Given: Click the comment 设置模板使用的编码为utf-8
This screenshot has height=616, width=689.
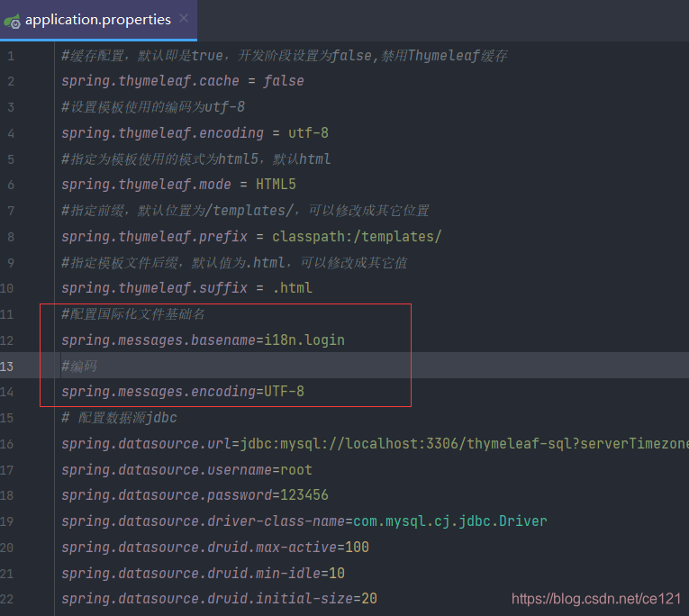Looking at the screenshot, I should pyautogui.click(x=153, y=107).
